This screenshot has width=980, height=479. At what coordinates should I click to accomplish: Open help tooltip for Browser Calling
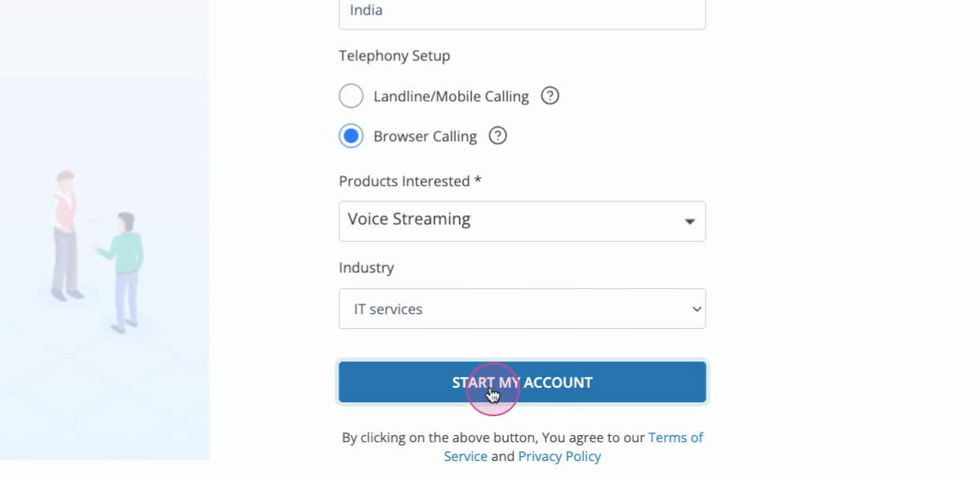click(497, 135)
